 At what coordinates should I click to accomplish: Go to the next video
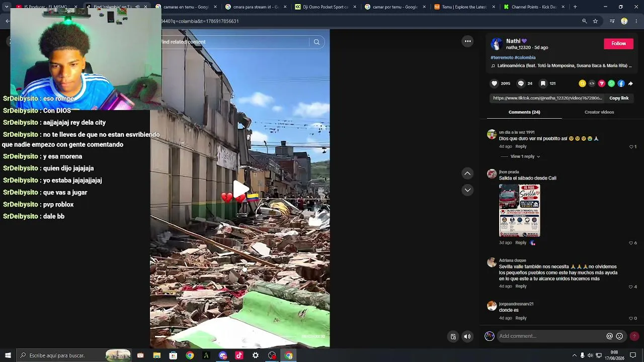pyautogui.click(x=467, y=190)
